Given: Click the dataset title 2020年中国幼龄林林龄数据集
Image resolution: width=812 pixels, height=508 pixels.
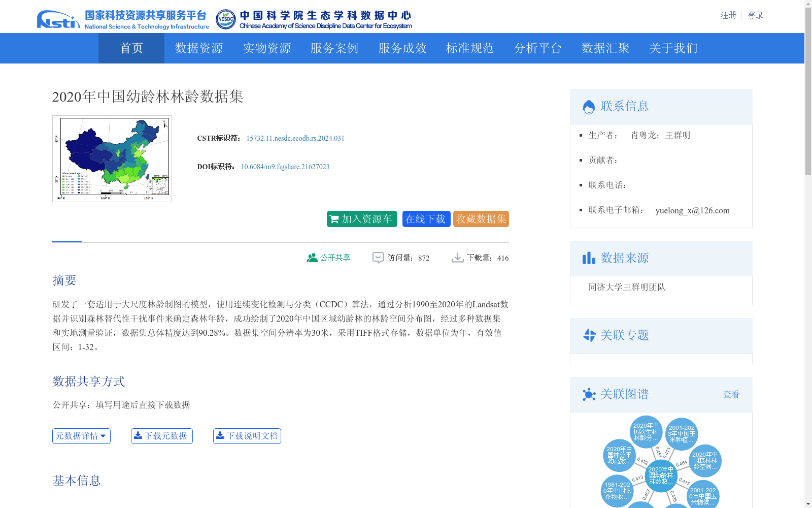Looking at the screenshot, I should point(148,97).
